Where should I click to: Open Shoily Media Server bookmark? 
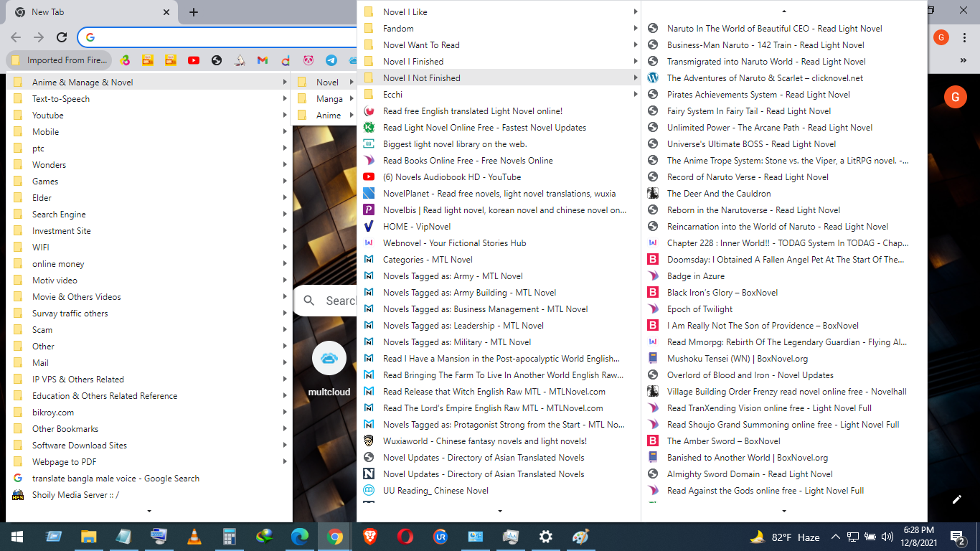pos(149,495)
